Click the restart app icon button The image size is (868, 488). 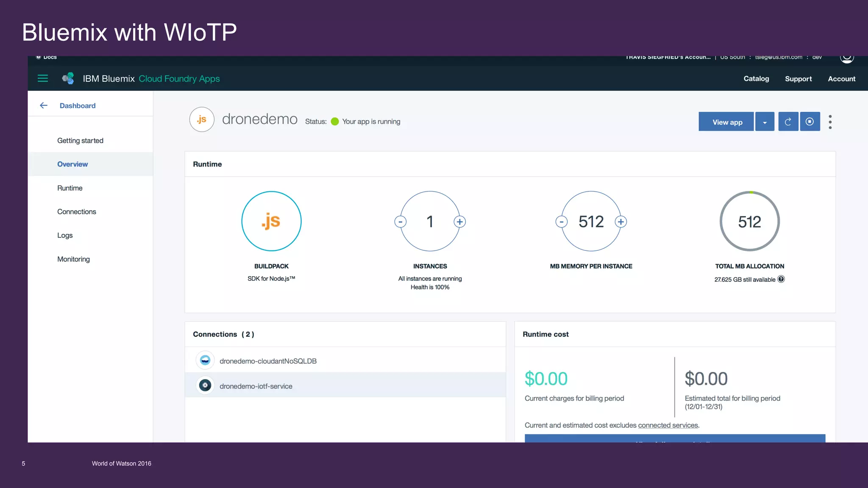coord(788,122)
